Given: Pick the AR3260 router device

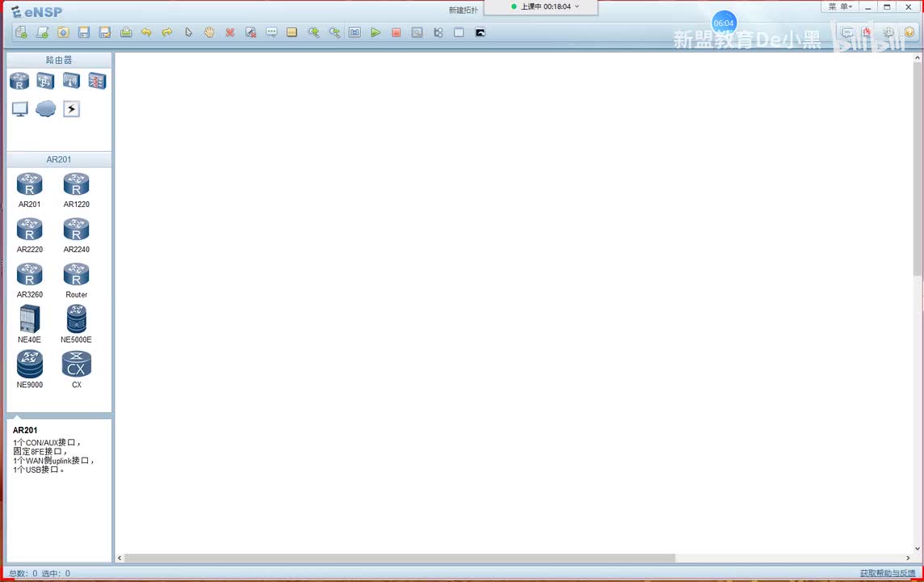Looking at the screenshot, I should (x=29, y=280).
